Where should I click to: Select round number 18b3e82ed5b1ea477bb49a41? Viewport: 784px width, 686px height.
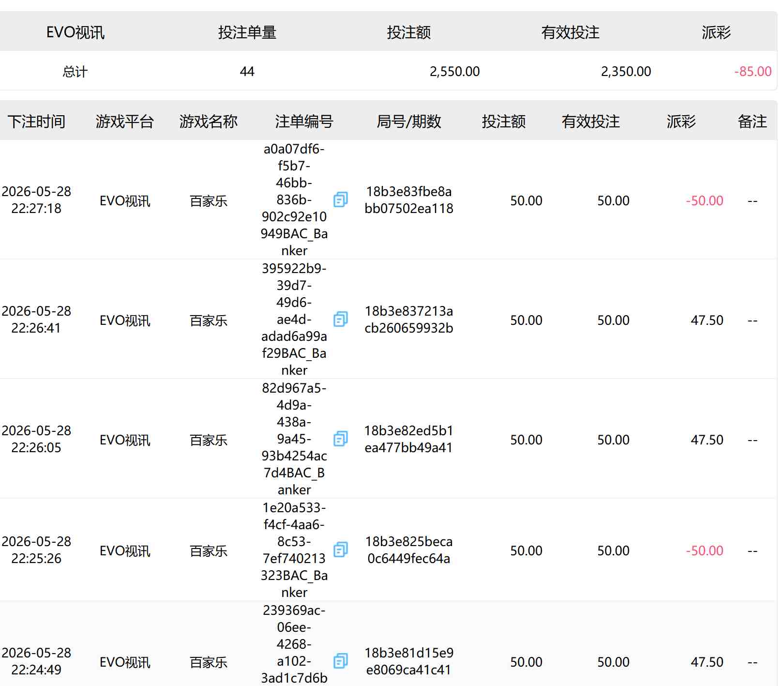coord(409,439)
